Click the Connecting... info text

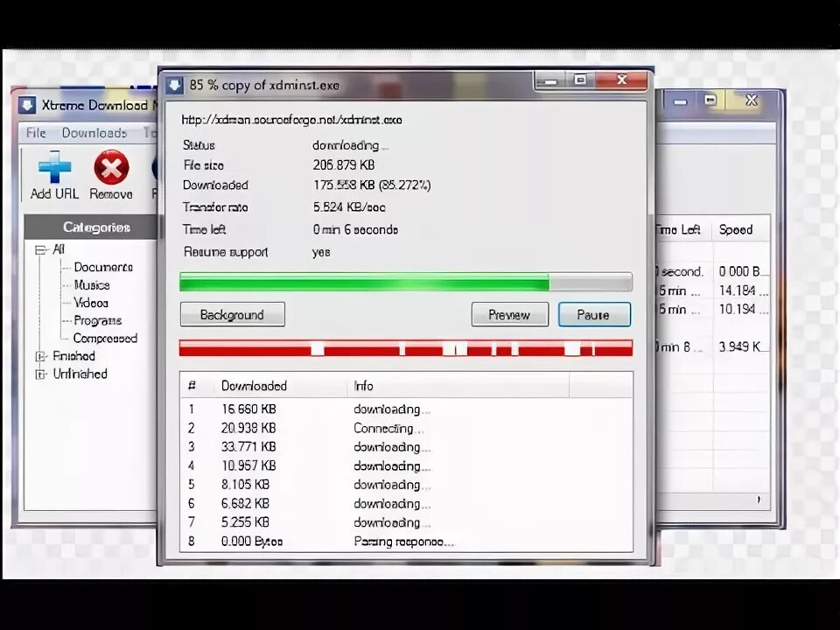click(388, 428)
